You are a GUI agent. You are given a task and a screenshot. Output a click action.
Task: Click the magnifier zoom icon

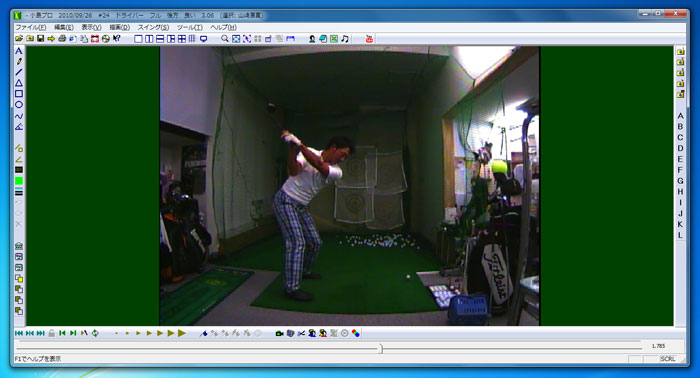(x=225, y=39)
